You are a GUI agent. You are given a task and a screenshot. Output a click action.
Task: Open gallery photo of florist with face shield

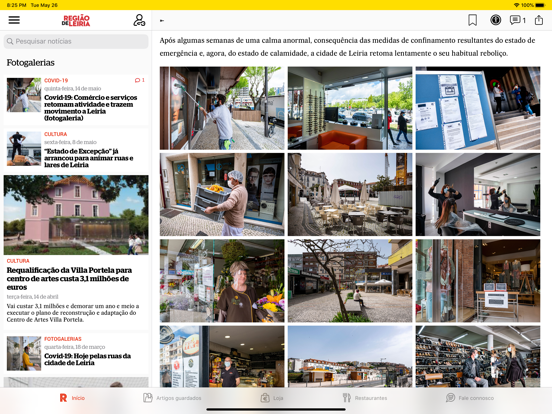click(222, 281)
